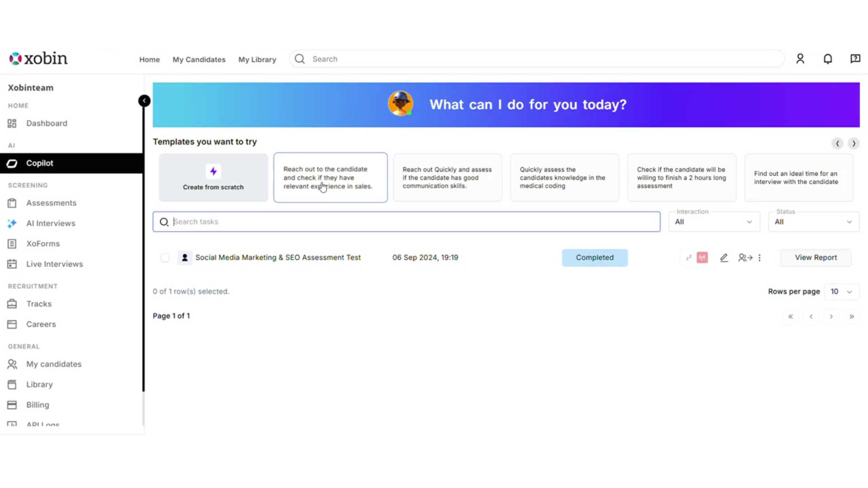Click in the Search tasks field
The height and width of the screenshot is (488, 868).
coord(406,222)
